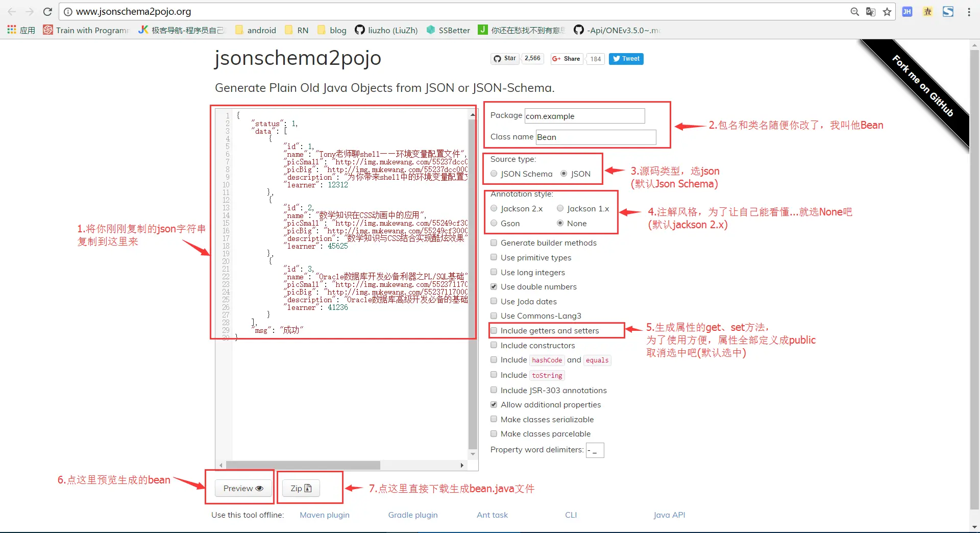980x533 pixels.
Task: Click the editor scroll right arrow
Action: [x=462, y=465]
